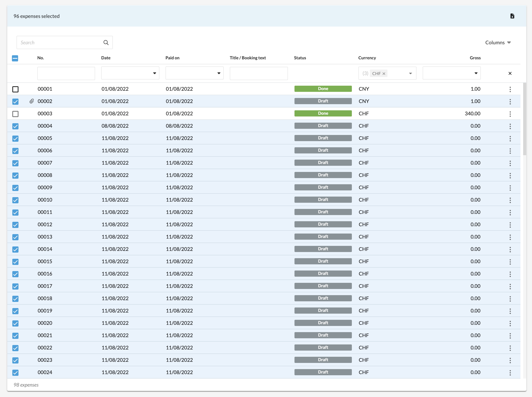
Task: Uncheck expense 00015 checkbox
Action: [x=15, y=262]
